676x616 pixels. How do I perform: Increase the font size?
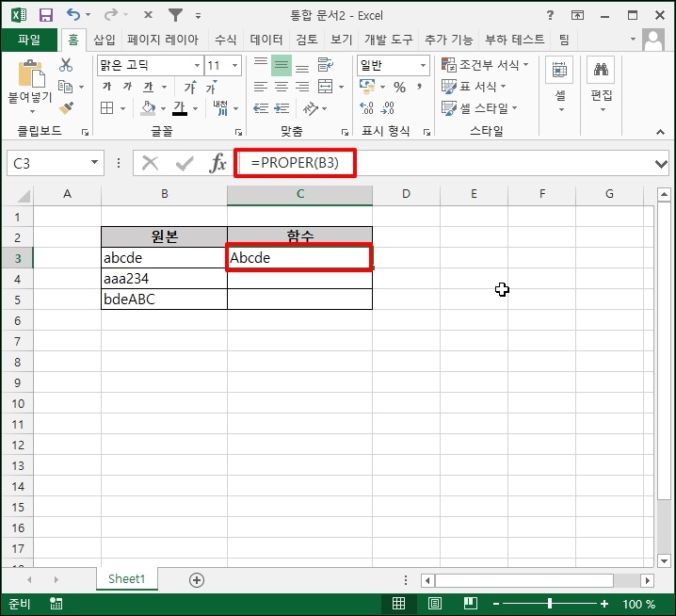pyautogui.click(x=190, y=88)
